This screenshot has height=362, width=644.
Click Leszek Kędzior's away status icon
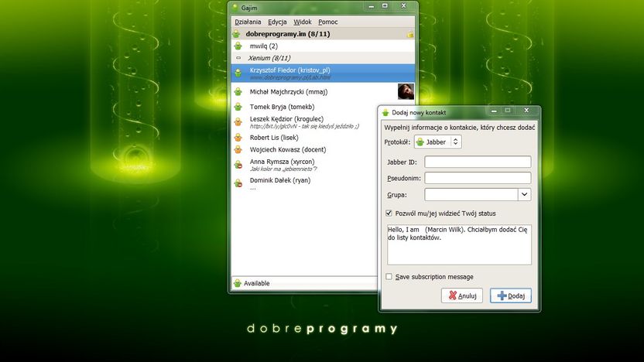[238, 122]
